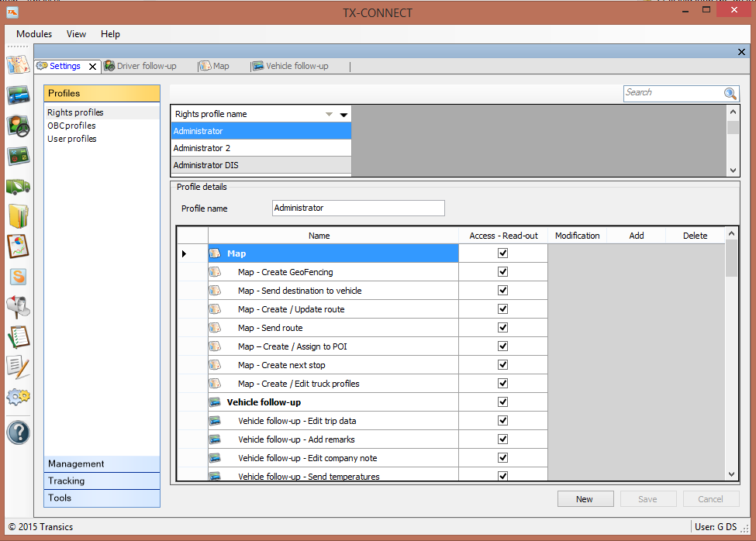
Task: Open the green truck sidebar icon
Action: point(18,186)
